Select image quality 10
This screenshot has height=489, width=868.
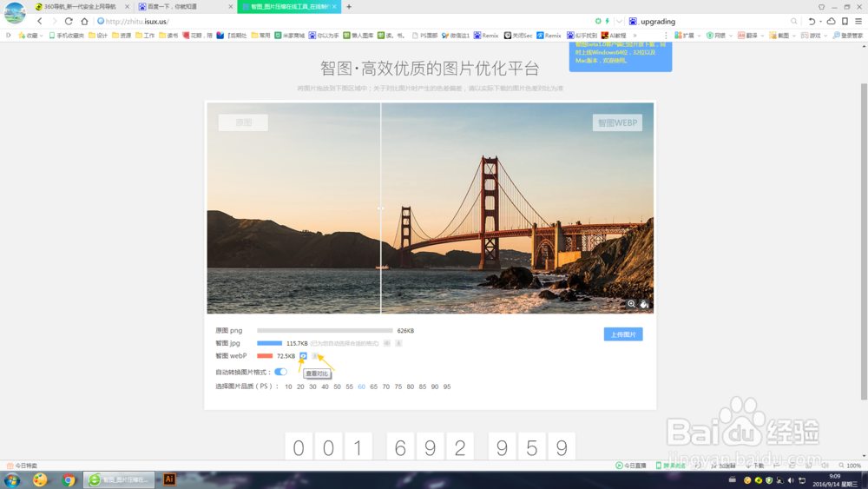click(x=288, y=387)
